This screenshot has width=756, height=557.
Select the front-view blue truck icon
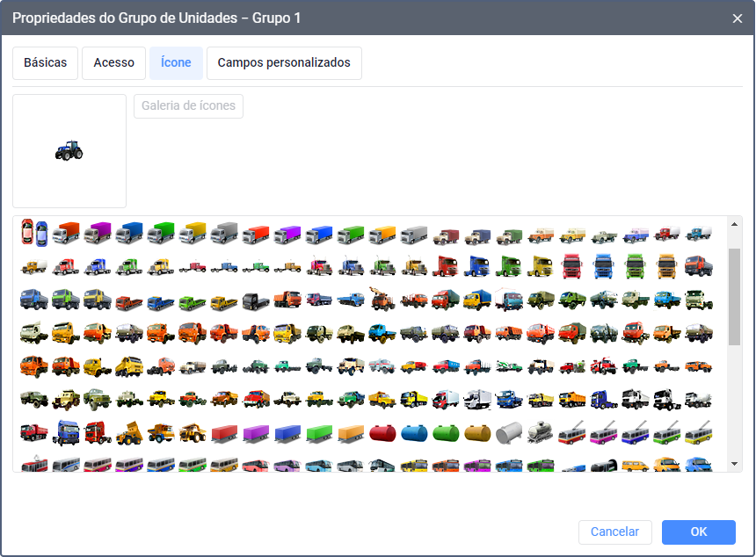pos(604,266)
